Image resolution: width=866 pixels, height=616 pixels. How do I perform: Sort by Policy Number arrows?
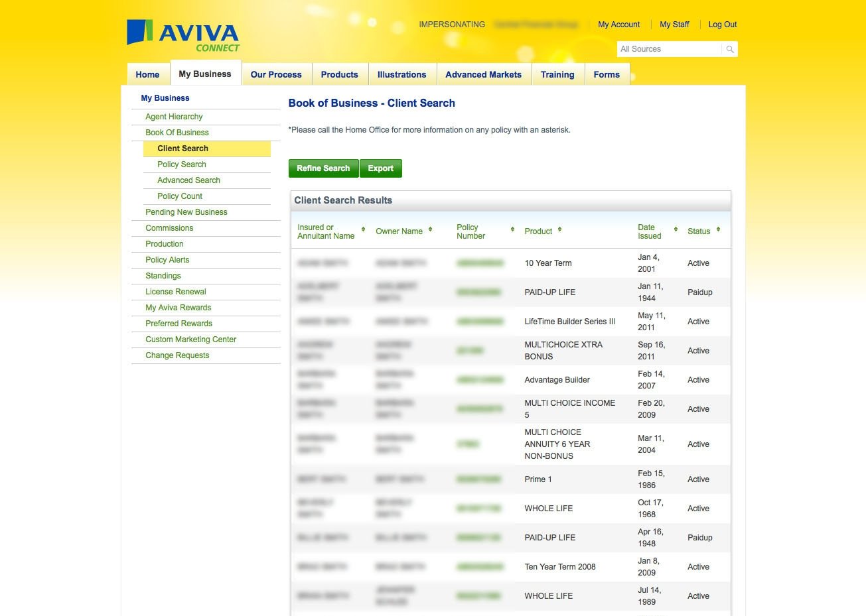[x=512, y=229]
